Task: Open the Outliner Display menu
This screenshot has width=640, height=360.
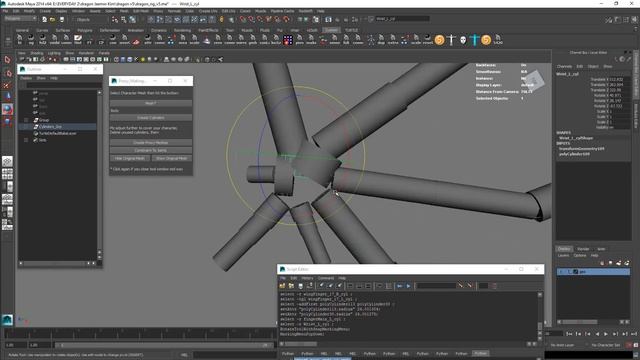Action: pyautogui.click(x=26, y=78)
